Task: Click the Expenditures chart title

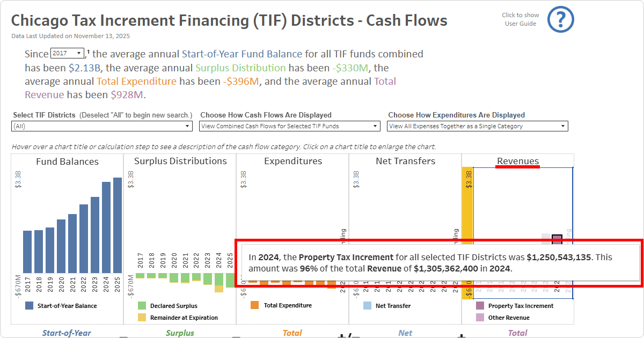Action: point(292,161)
